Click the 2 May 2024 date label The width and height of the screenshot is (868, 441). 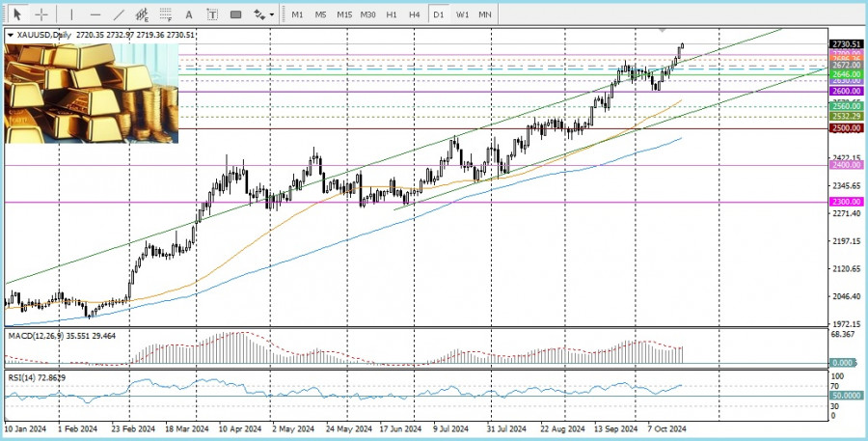coord(292,429)
